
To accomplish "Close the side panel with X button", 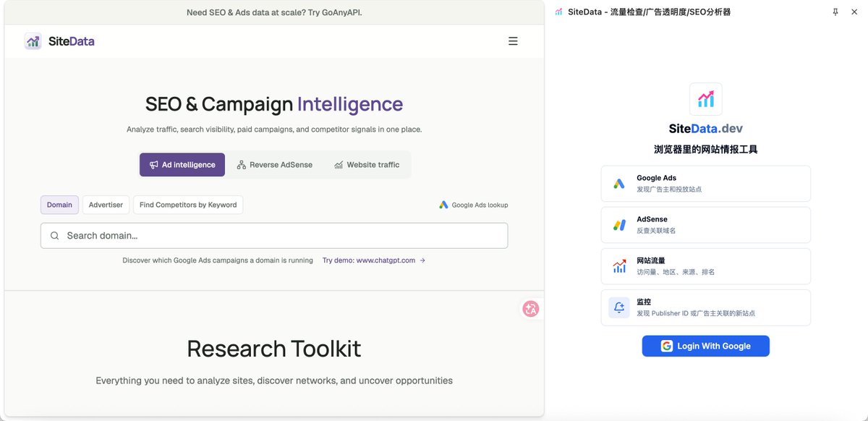I will pos(855,12).
